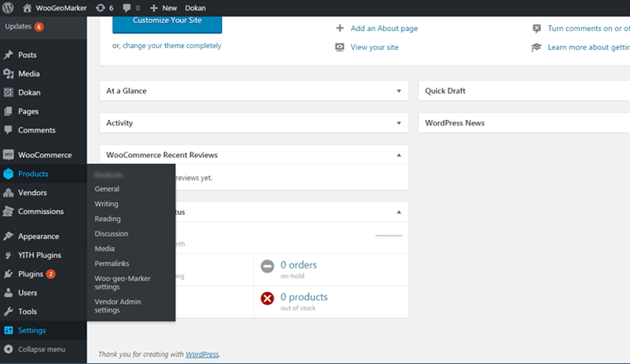The width and height of the screenshot is (630, 364).
Task: Click the Users person icon
Action: (9, 293)
